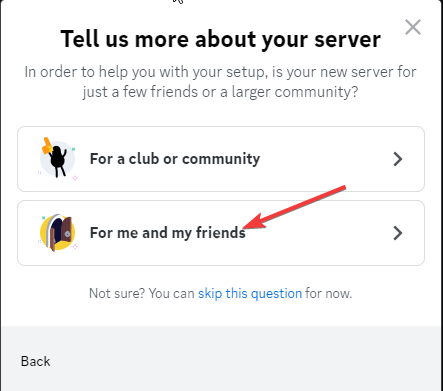Click the foam-finger mascot community icon
Screen dimensions: 443x391
57,158
